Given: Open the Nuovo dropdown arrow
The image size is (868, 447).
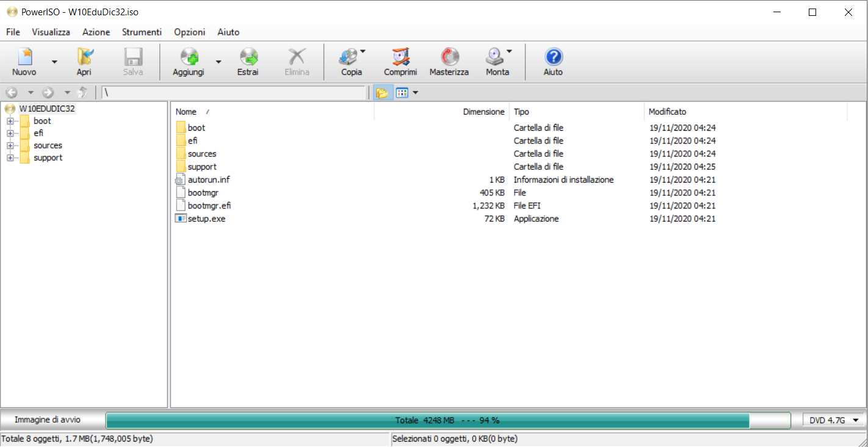Looking at the screenshot, I should pyautogui.click(x=54, y=62).
